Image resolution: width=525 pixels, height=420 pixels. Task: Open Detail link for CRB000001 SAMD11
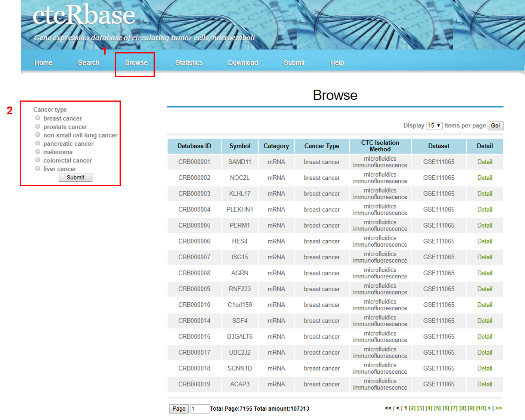click(485, 162)
